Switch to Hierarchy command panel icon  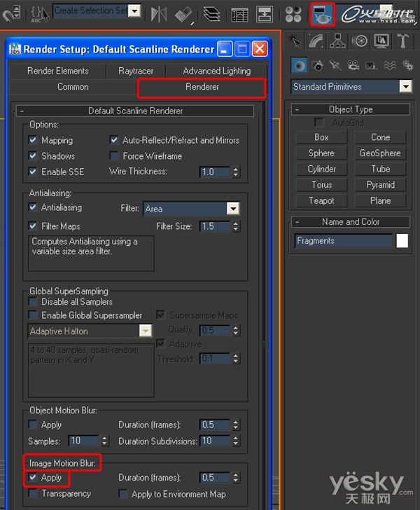pos(337,41)
